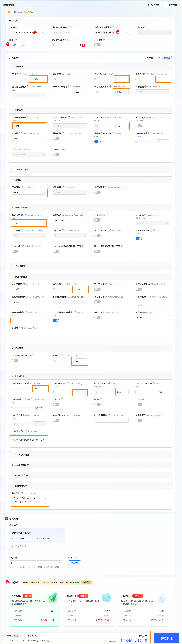Toggle the LLaMA Pro switch on
The height and width of the screenshot is (644, 182).
(x=56, y=154)
